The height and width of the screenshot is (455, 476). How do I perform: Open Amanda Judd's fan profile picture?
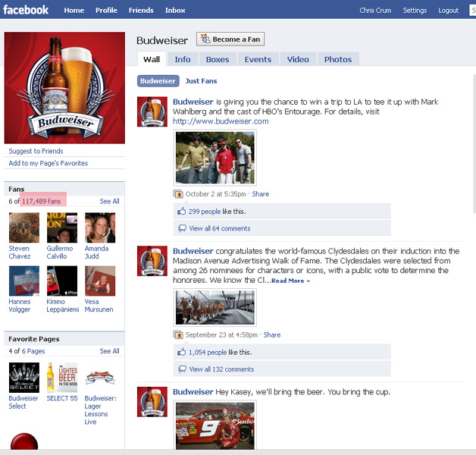point(100,227)
